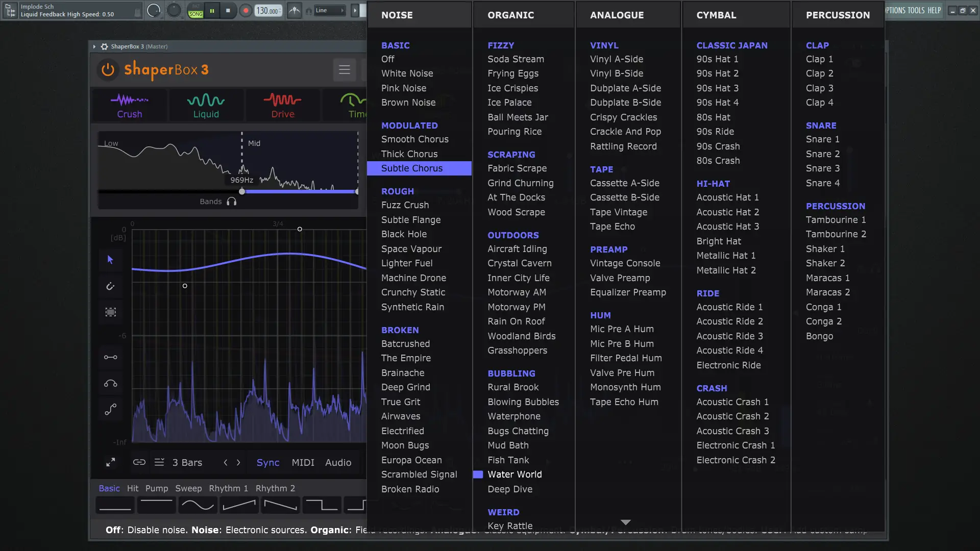Solo bands with the headphones icon

coord(232,202)
